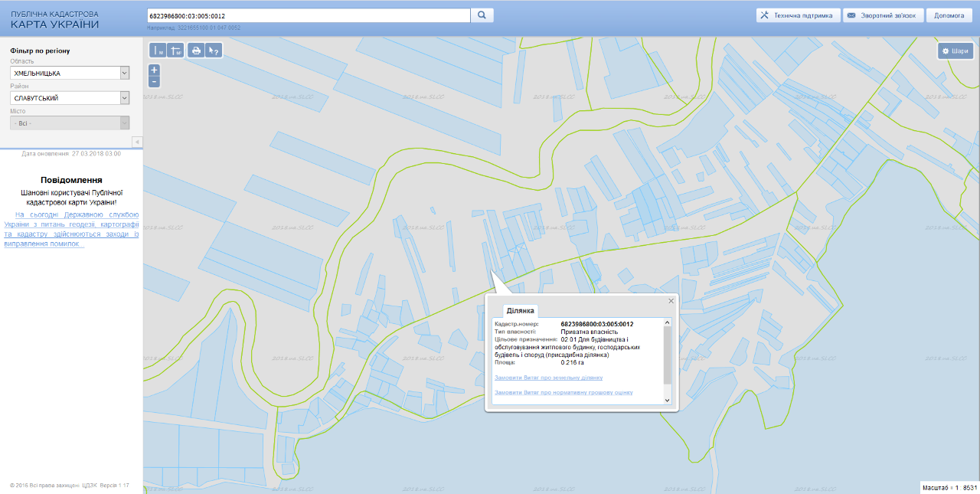980x494 pixels.
Task: Click the Допомога help button
Action: coord(949,15)
